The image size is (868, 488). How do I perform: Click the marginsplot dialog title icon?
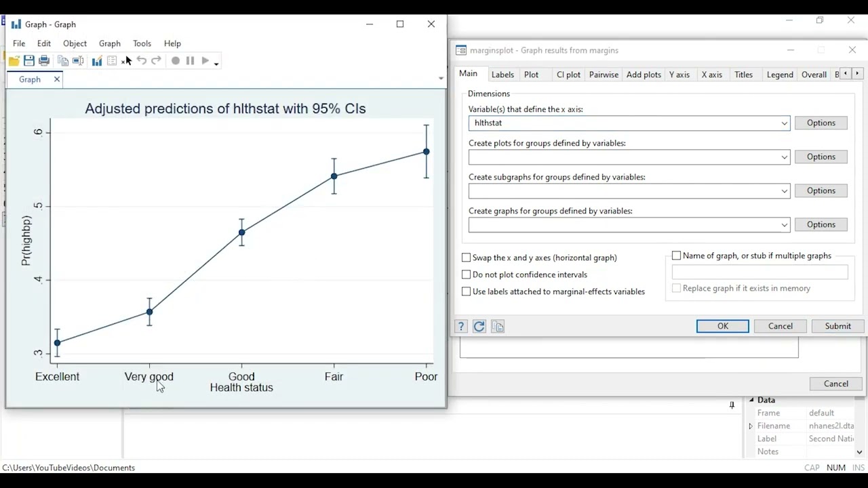(461, 50)
